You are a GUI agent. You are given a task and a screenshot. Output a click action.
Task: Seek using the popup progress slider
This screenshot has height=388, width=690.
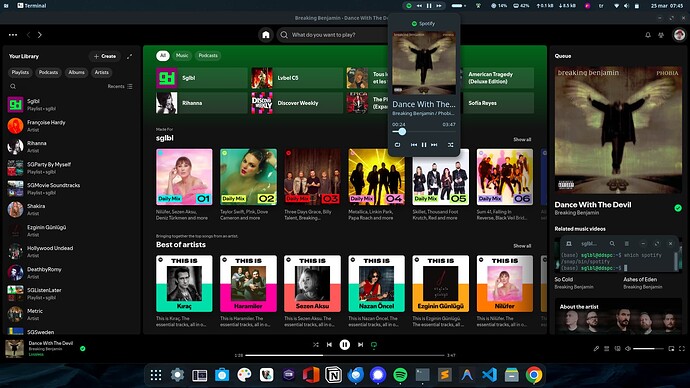424,132
